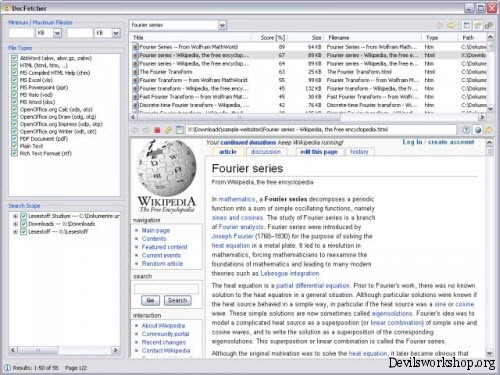Image resolution: width=500 pixels, height=375 pixels.
Task: Switch to Wikipedia article tab
Action: coord(227,152)
